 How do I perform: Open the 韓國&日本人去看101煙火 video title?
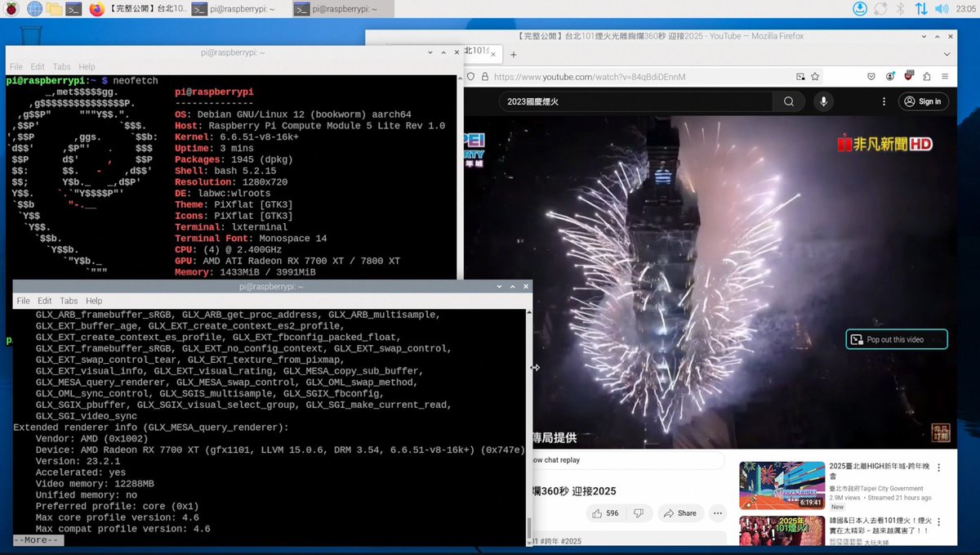click(879, 526)
